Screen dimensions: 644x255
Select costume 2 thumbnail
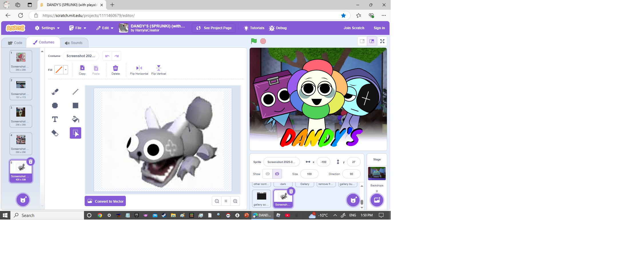pyautogui.click(x=21, y=89)
